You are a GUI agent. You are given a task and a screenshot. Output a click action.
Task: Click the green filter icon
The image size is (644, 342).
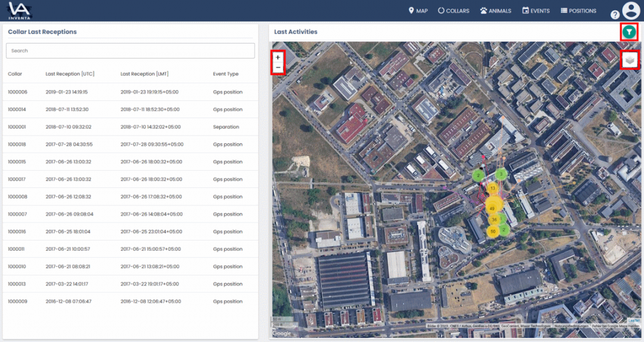pos(629,32)
